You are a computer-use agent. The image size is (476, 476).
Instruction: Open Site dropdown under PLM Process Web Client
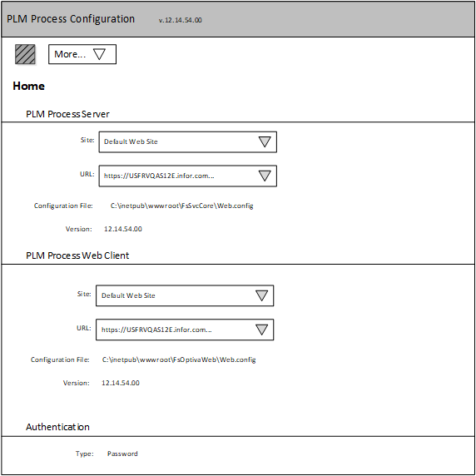pyautogui.click(x=185, y=295)
